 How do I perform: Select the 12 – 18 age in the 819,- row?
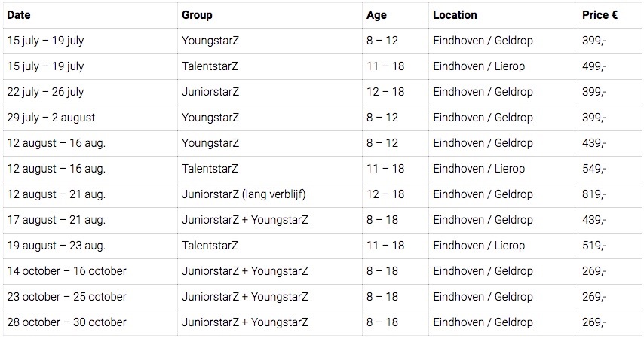point(385,194)
